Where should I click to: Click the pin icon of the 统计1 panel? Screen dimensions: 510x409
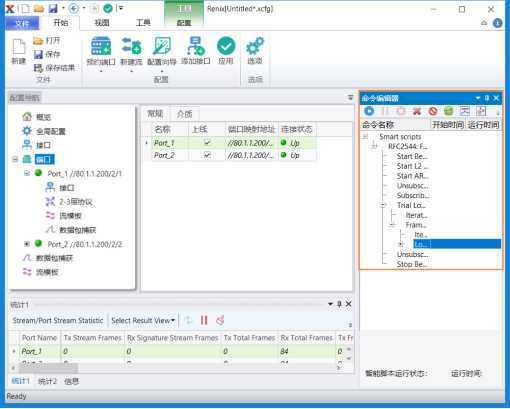(x=339, y=304)
